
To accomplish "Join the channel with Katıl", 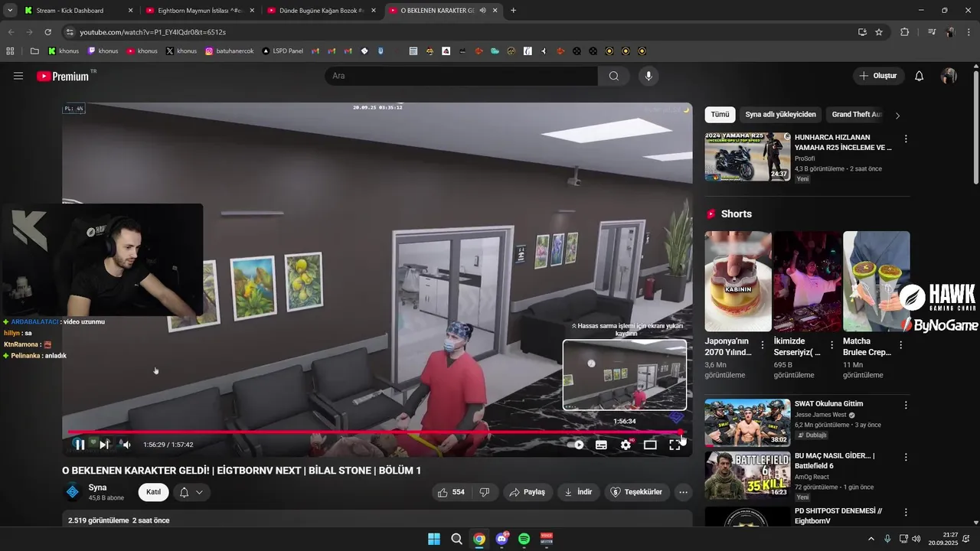I will pyautogui.click(x=153, y=492).
